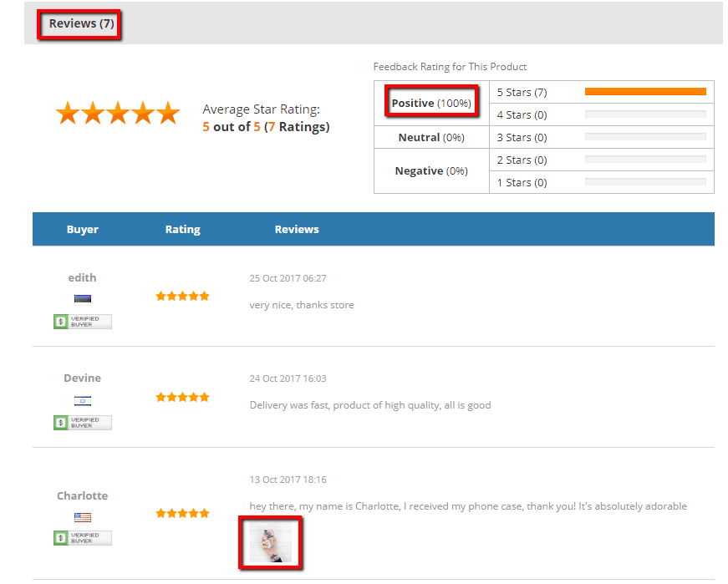Screen dimensions: 728x584
Task: Click edith's Verified Buyer badge
Action: pos(83,322)
